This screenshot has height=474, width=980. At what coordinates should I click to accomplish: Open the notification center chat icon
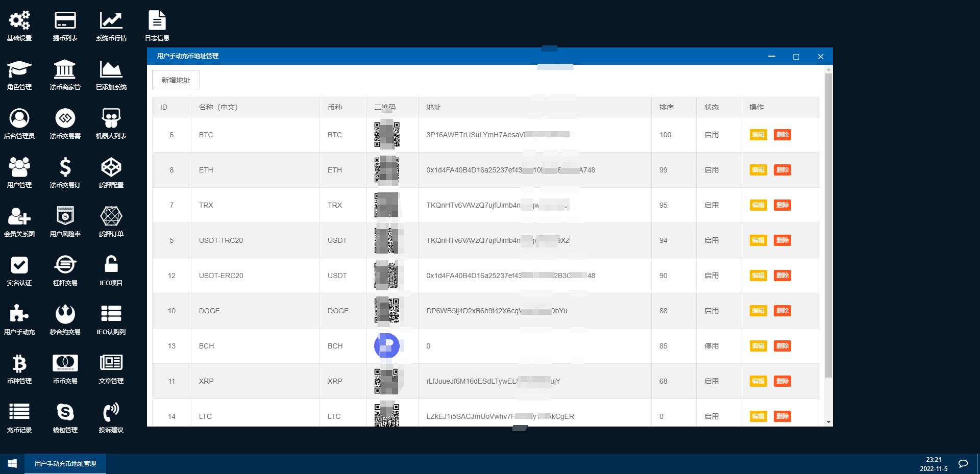click(x=963, y=464)
